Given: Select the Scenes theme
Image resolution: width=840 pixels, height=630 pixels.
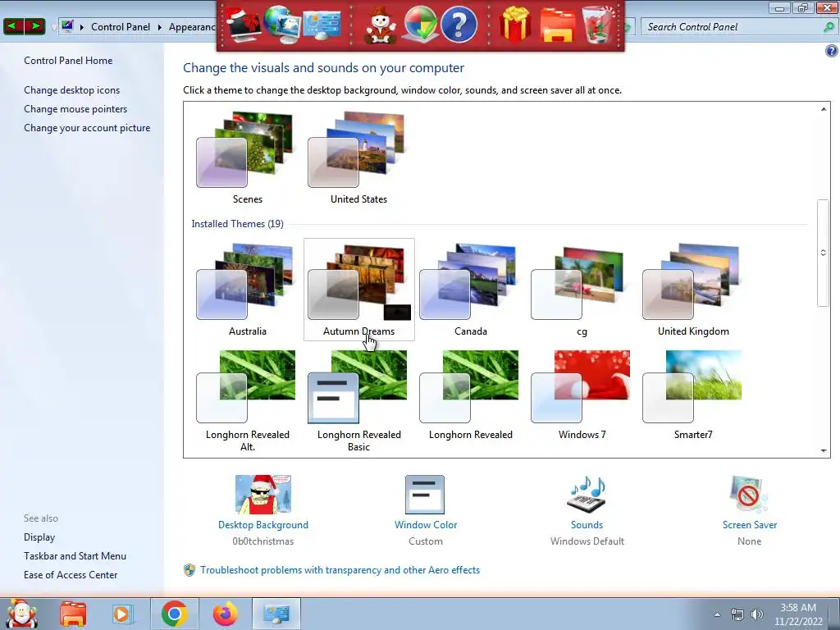Looking at the screenshot, I should coord(247,158).
